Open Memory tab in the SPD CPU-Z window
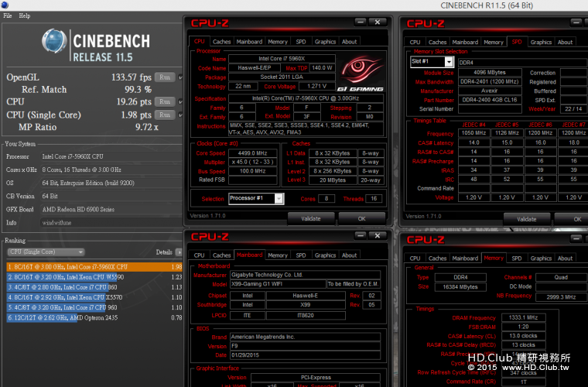The height and width of the screenshot is (387, 588). [x=494, y=43]
